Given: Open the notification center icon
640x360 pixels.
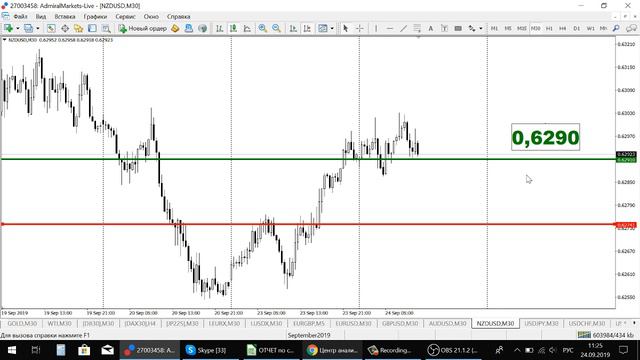Looking at the screenshot, I should [x=624, y=350].
